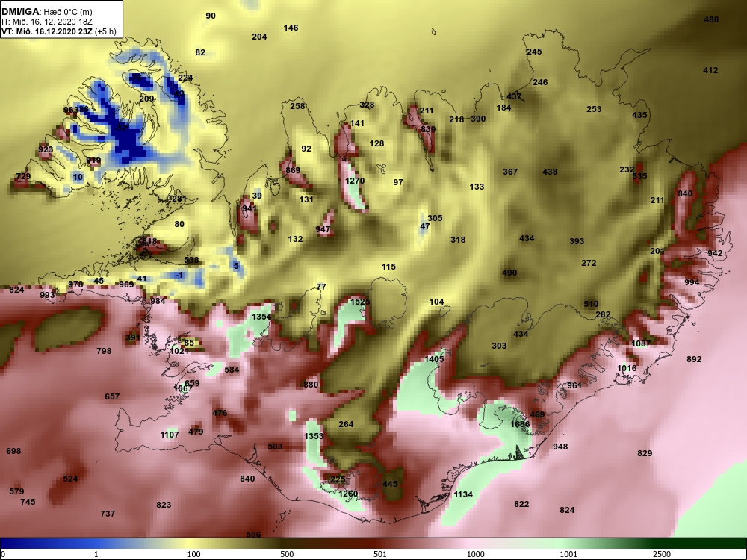This screenshot has height=560, width=747.
Task: Click the map value 839
Action: coord(428,129)
